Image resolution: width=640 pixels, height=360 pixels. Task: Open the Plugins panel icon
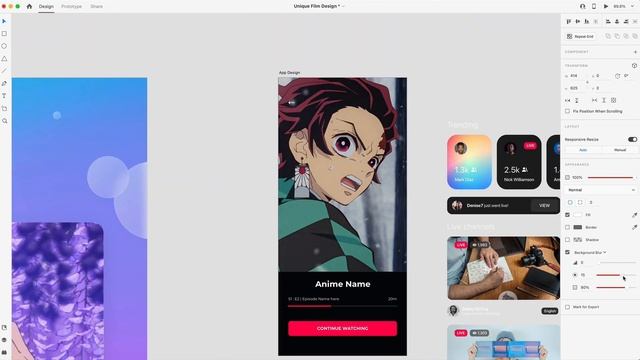pos(4,352)
